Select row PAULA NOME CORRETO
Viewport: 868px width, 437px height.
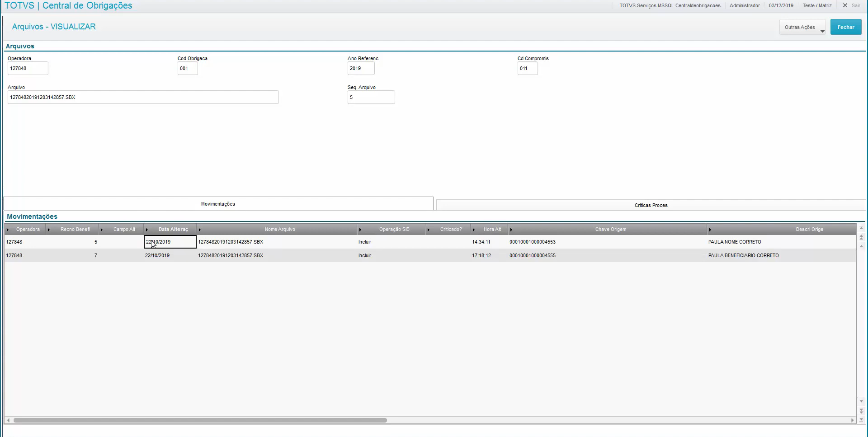pos(430,242)
